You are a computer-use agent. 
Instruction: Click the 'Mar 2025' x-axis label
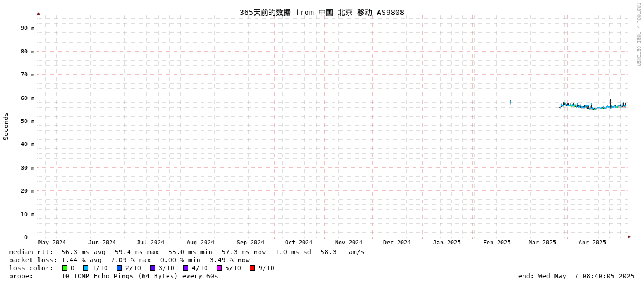542,243
